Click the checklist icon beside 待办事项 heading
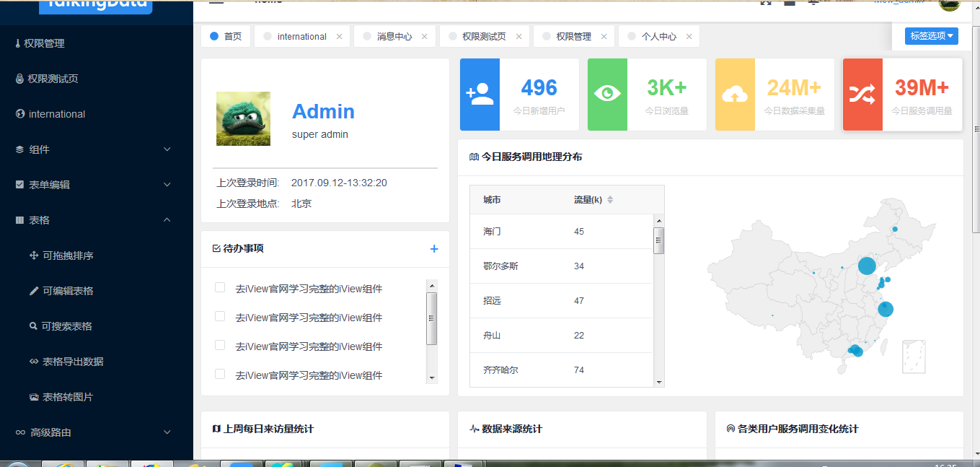Viewport: 980px width, 467px height. pos(216,248)
